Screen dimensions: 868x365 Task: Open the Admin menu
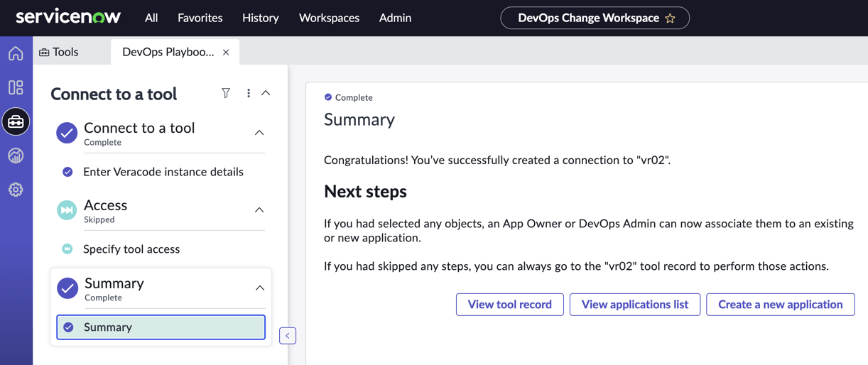395,18
